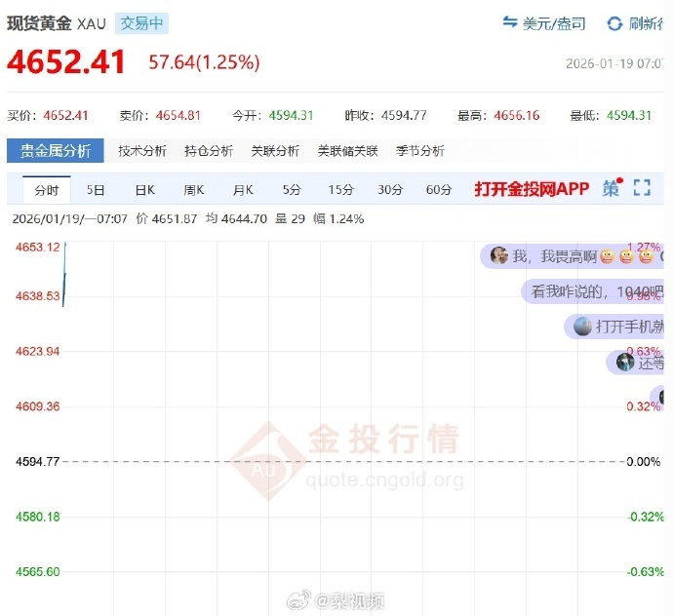Click the 打开金投网APP link
The height and width of the screenshot is (616, 673).
click(x=532, y=188)
